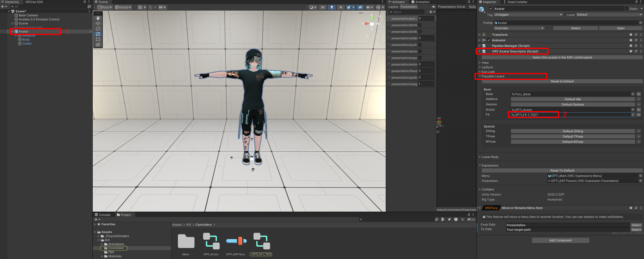Click Reset to Default for Playable Layers
The image size is (644, 259).
(x=562, y=81)
